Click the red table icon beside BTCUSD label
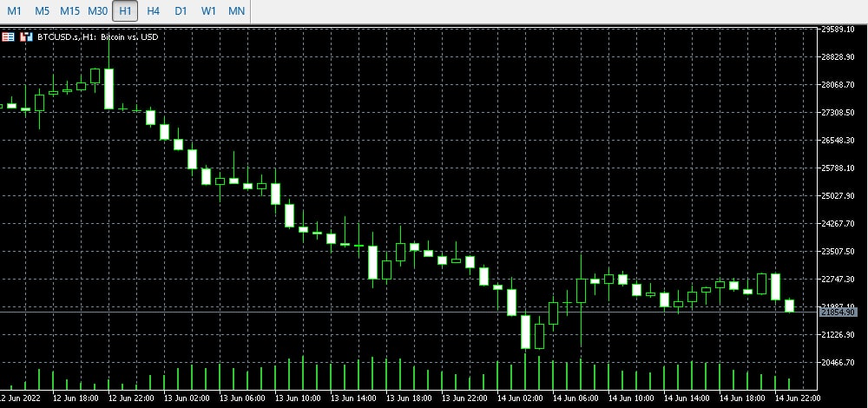 9,37
